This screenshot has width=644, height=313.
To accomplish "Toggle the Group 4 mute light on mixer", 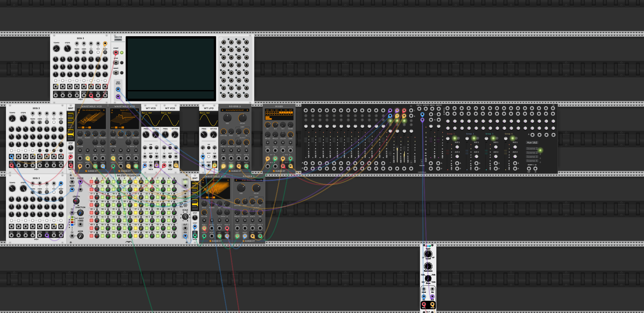I will (513, 138).
